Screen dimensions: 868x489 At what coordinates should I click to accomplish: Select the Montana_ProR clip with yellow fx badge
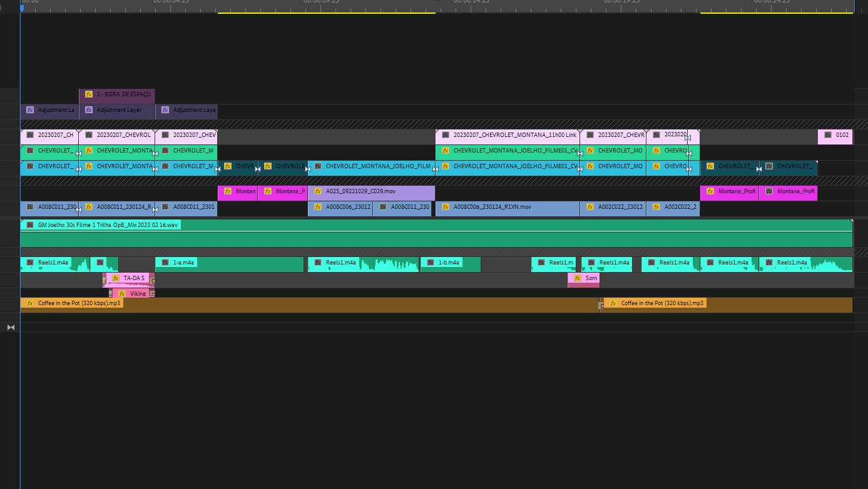point(729,193)
